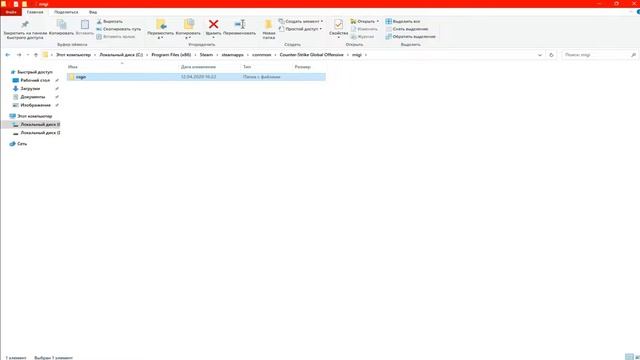The height and width of the screenshot is (360, 640).
Task: Open Простой доступ (Easy access) dropdown
Action: pyautogui.click(x=300, y=29)
